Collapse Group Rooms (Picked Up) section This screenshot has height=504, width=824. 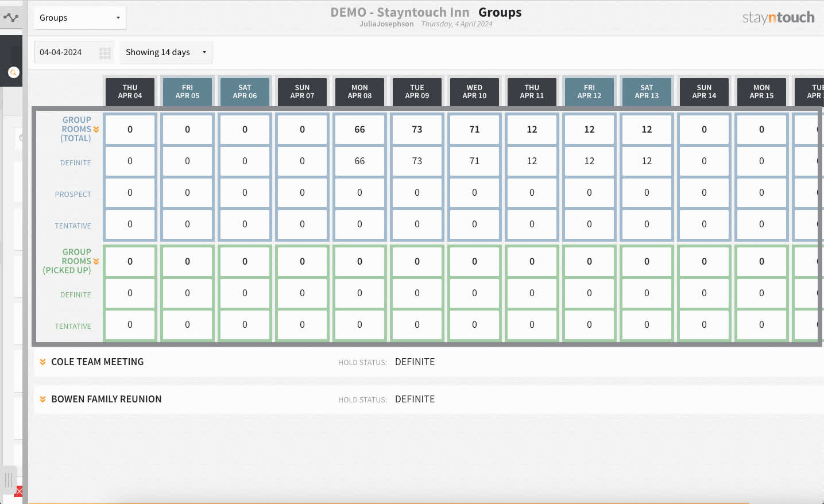click(96, 262)
